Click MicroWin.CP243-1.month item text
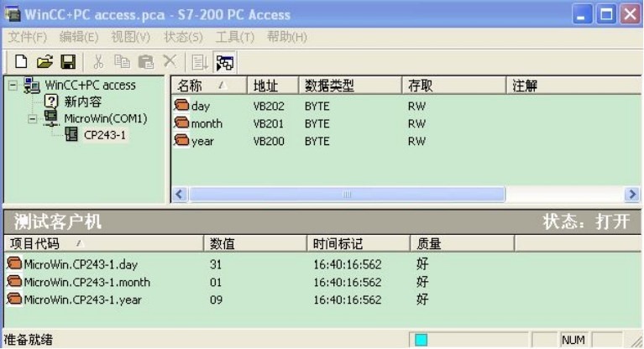 tap(86, 282)
